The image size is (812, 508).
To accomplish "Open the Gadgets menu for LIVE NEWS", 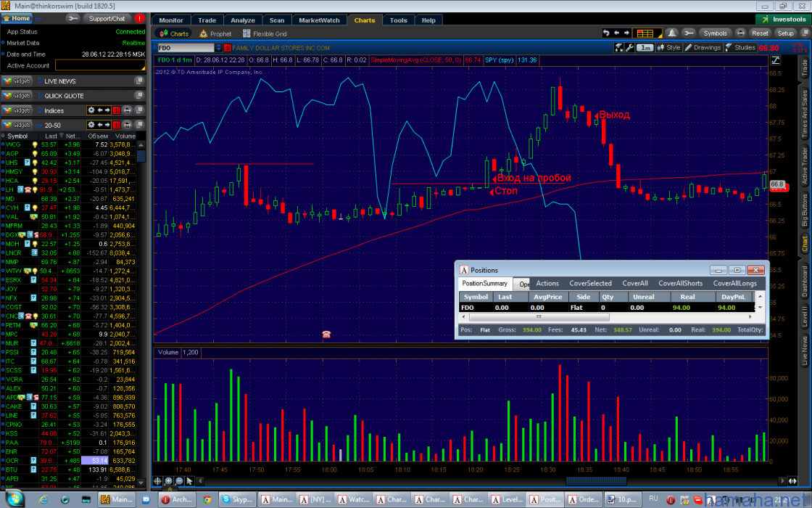I will [x=17, y=81].
